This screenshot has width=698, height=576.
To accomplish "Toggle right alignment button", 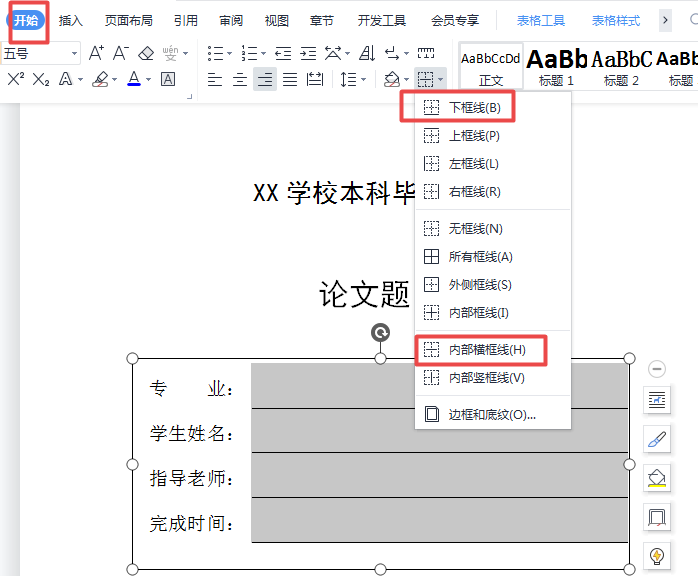I will (x=265, y=80).
